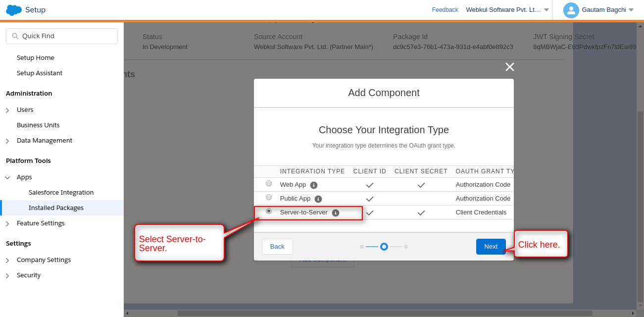This screenshot has width=644, height=317.
Task: Select the Web App radio button
Action: pyautogui.click(x=269, y=183)
